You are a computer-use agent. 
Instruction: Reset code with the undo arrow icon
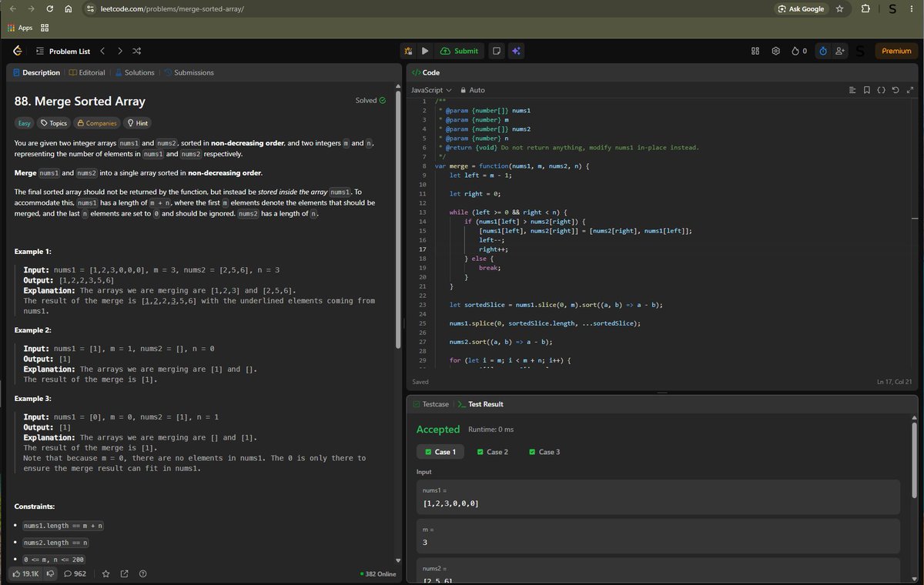[x=895, y=90]
